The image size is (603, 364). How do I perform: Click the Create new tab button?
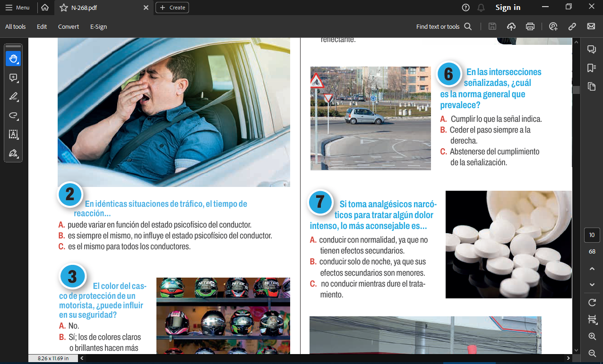coord(172,8)
